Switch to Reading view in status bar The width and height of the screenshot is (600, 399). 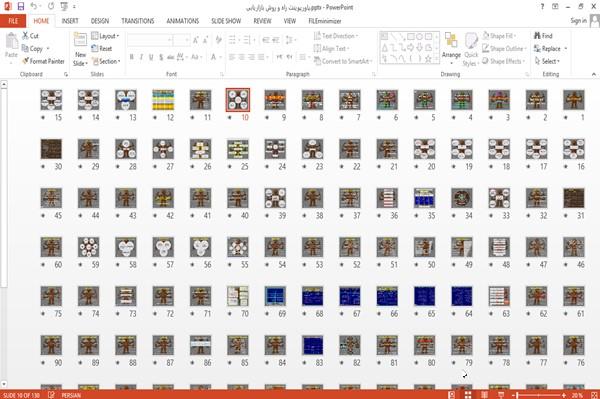[484, 395]
